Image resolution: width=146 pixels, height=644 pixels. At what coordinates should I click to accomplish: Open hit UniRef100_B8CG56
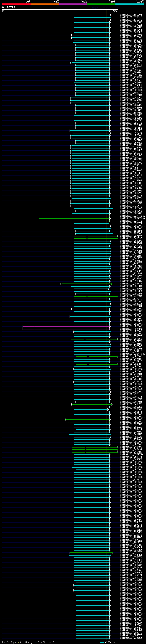131,15
